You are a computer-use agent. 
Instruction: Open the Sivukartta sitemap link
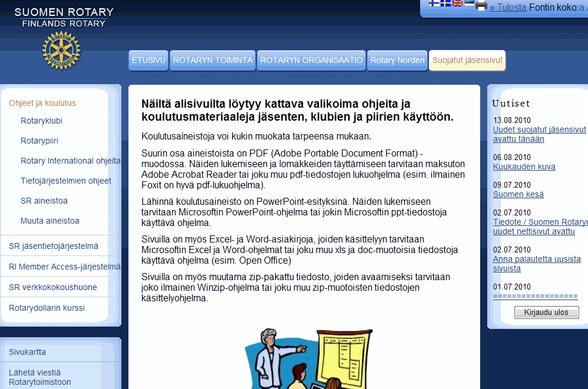coord(27,352)
